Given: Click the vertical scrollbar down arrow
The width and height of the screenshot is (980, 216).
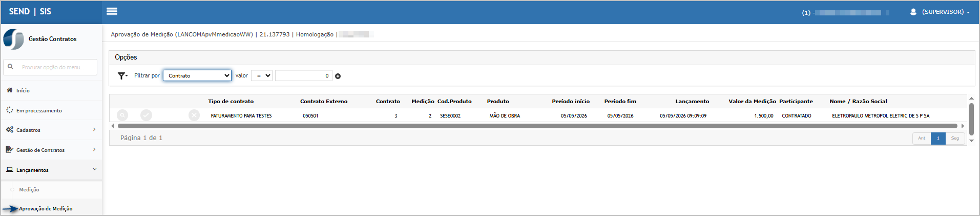Looking at the screenshot, I should tap(971, 141).
